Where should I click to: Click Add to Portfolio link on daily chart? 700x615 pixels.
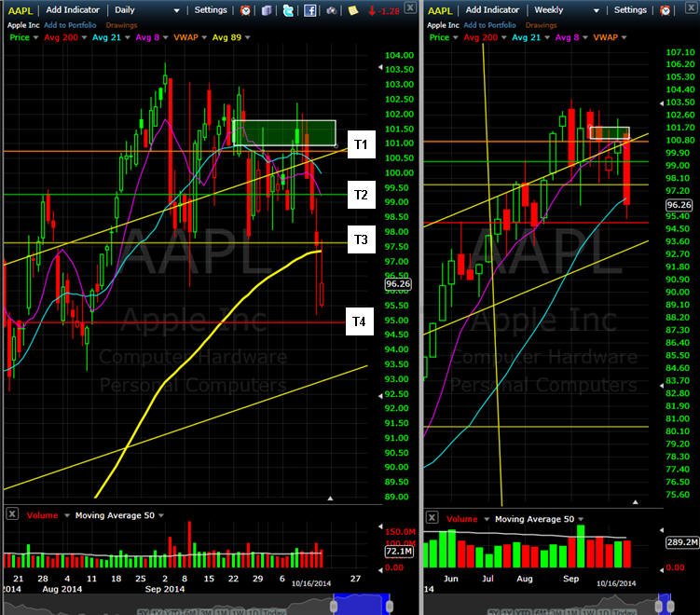pyautogui.click(x=70, y=25)
